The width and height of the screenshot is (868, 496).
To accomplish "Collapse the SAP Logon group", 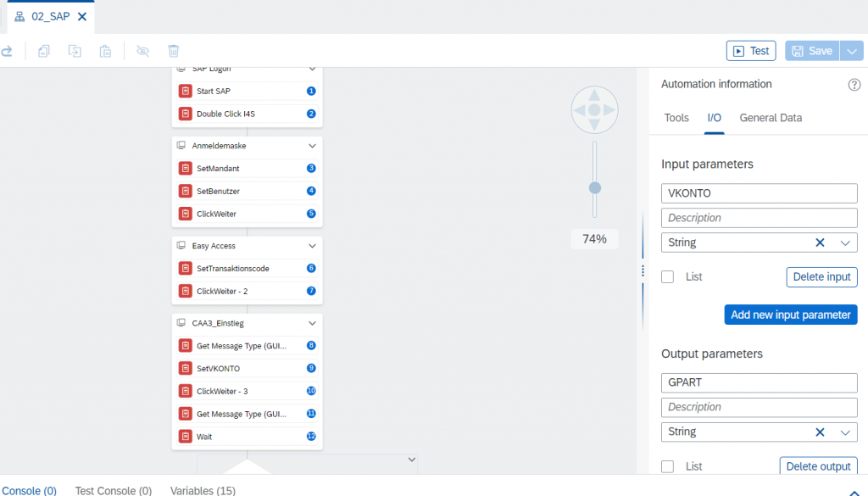I will [312, 70].
